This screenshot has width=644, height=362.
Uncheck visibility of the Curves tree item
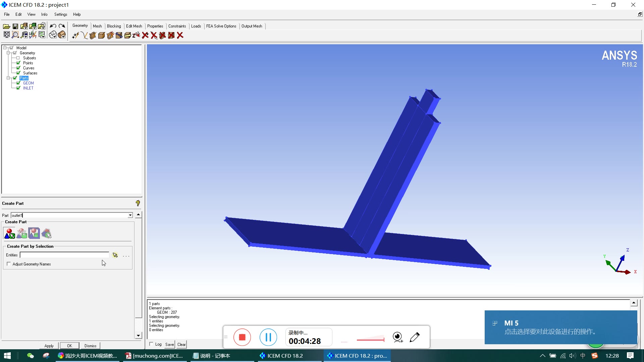pos(18,68)
